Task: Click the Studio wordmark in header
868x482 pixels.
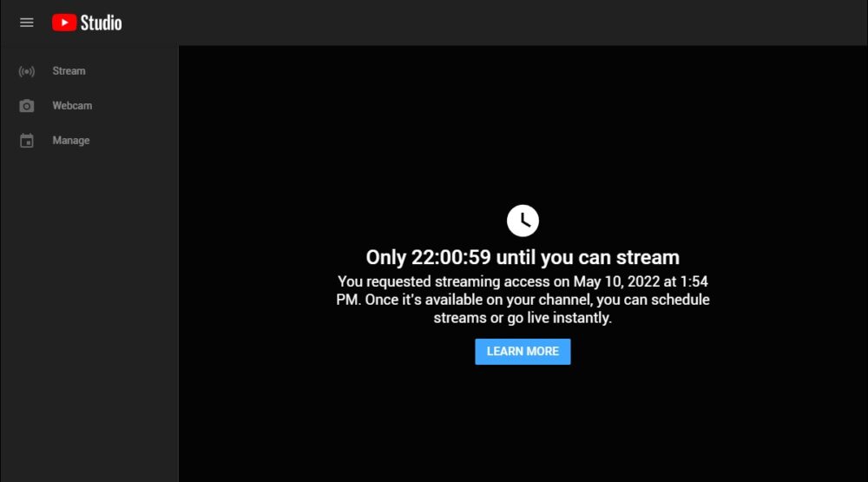Action: pos(102,23)
